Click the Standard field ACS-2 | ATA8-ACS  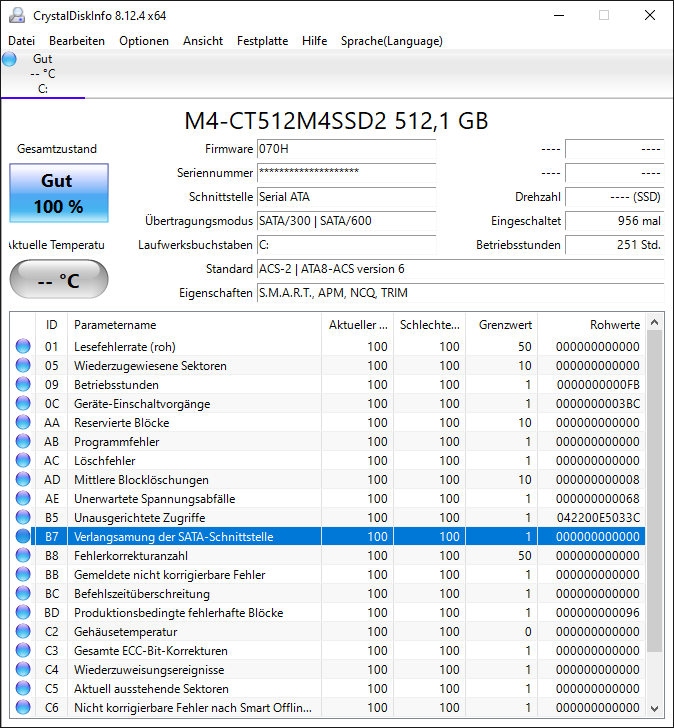point(460,269)
